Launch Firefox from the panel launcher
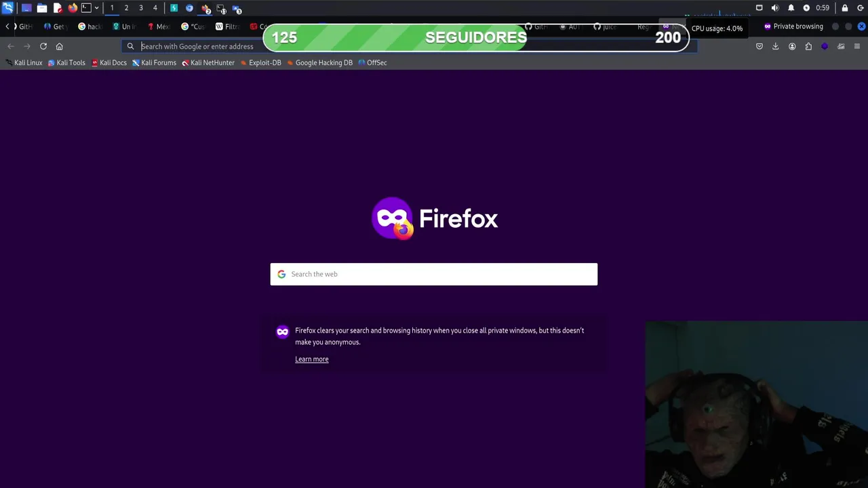This screenshot has height=488, width=868. point(73,8)
